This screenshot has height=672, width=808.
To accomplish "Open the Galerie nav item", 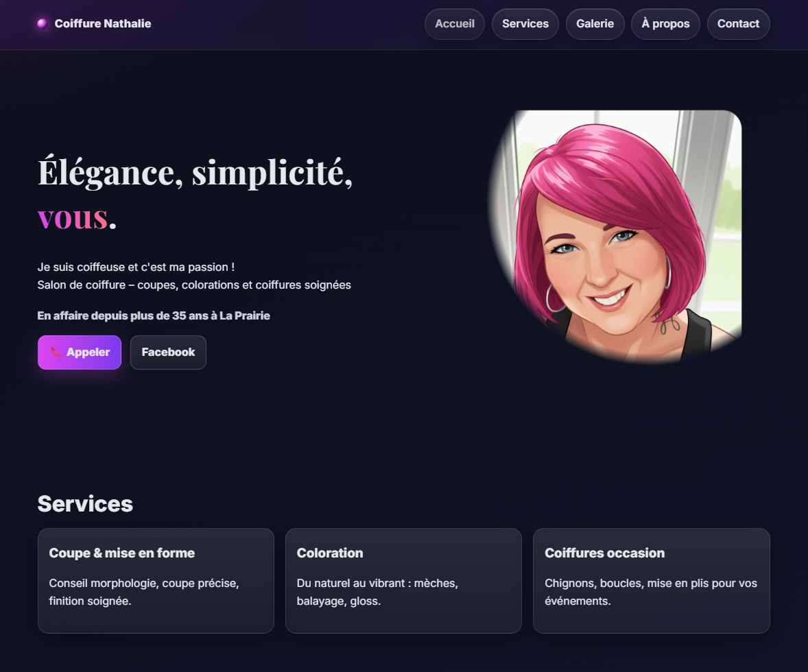I will (595, 24).
